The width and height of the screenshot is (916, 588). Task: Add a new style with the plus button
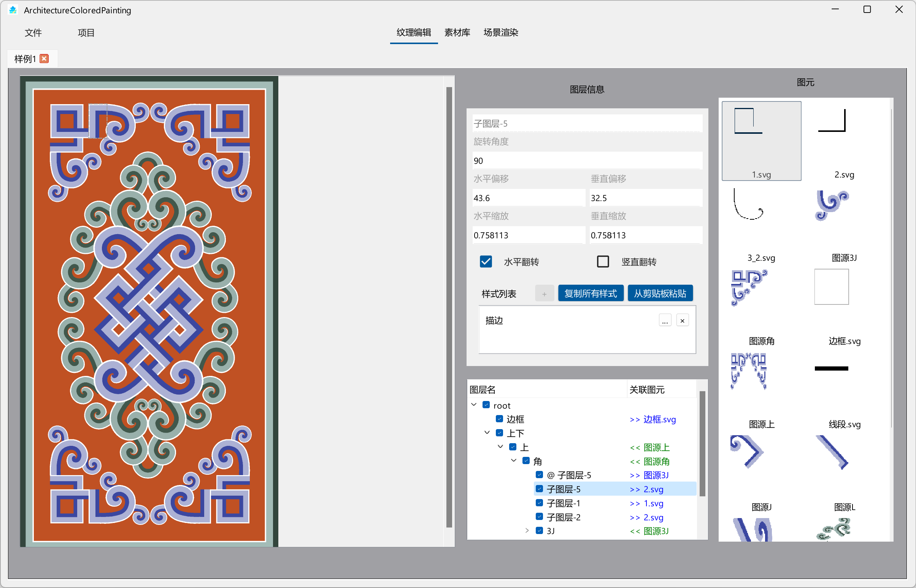pyautogui.click(x=544, y=293)
